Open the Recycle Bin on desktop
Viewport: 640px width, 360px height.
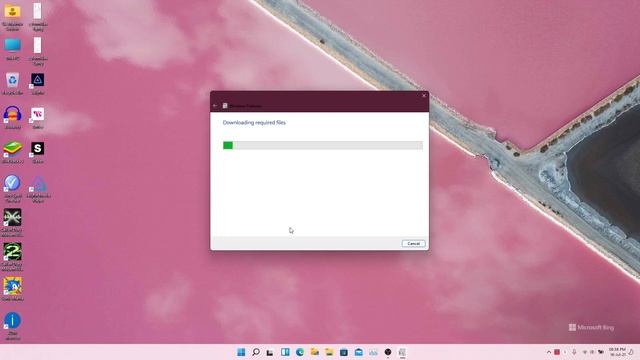point(12,84)
